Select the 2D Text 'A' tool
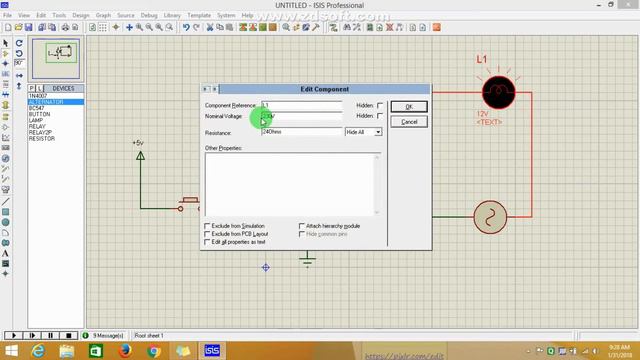 click(x=5, y=253)
